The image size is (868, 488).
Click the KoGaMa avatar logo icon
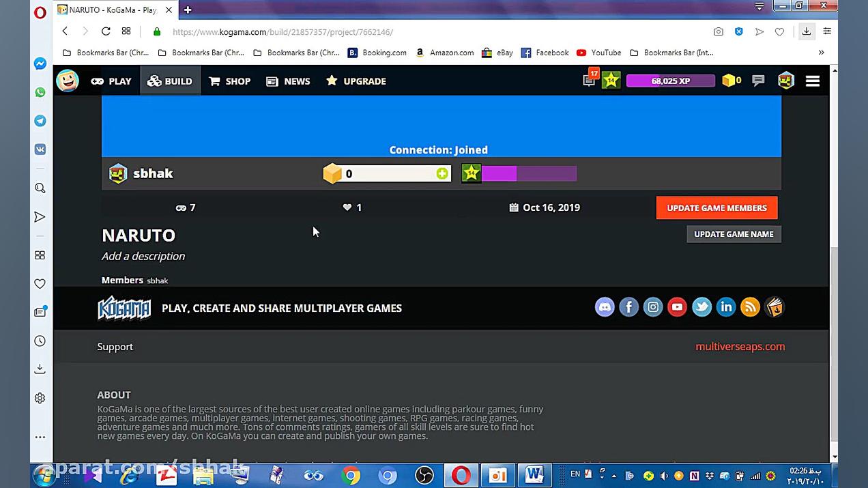(68, 81)
